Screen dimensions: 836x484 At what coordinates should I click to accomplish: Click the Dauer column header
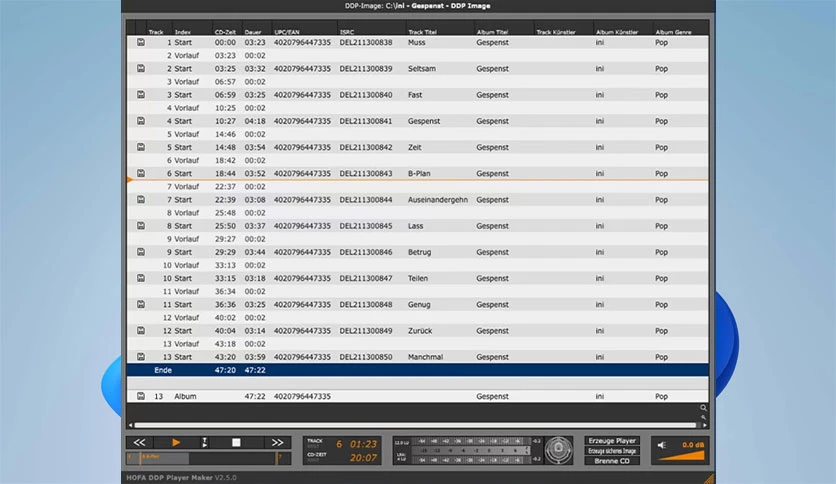[x=253, y=32]
